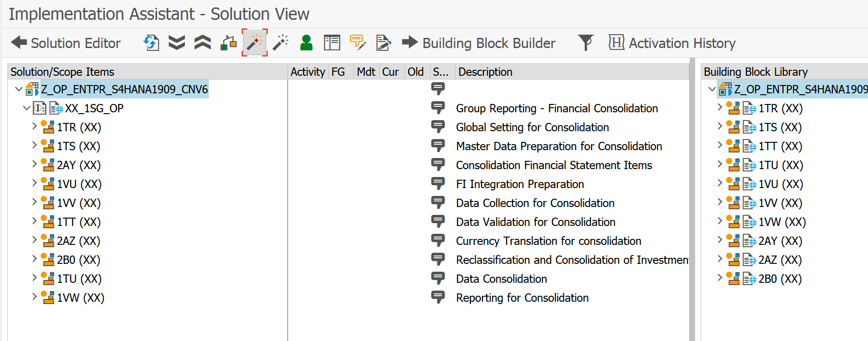The height and width of the screenshot is (341, 868).
Task: Click the hierarchy structure icon with colored boxes
Action: pos(228,43)
